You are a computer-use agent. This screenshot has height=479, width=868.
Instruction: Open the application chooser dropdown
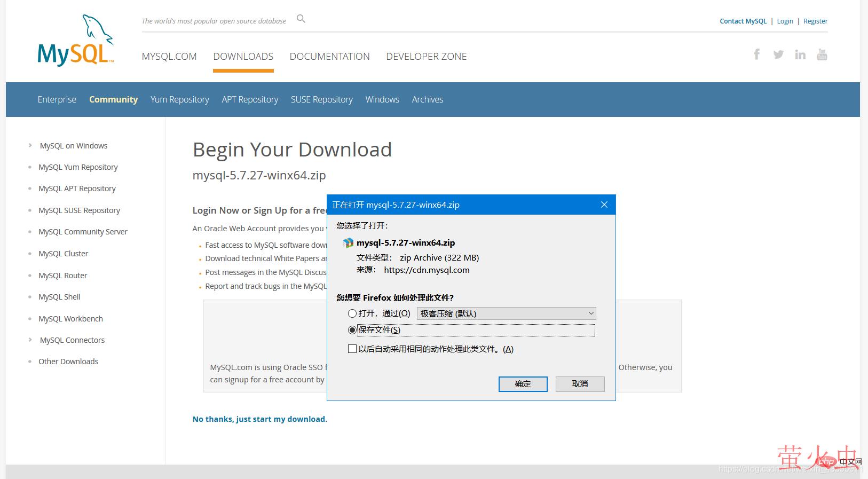click(506, 313)
